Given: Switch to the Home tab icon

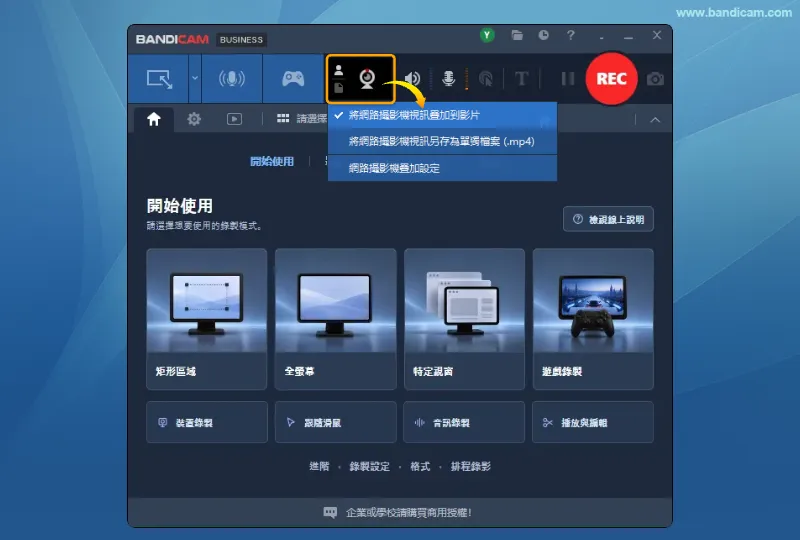Looking at the screenshot, I should tap(154, 119).
